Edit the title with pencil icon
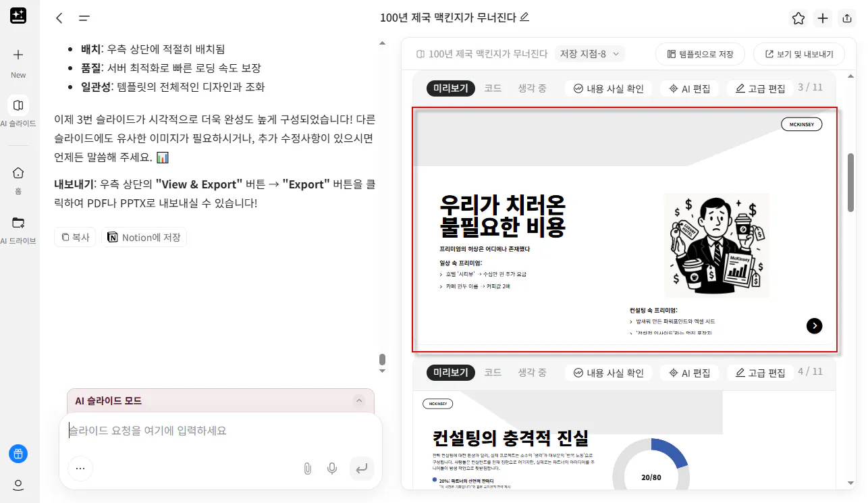 pyautogui.click(x=525, y=17)
